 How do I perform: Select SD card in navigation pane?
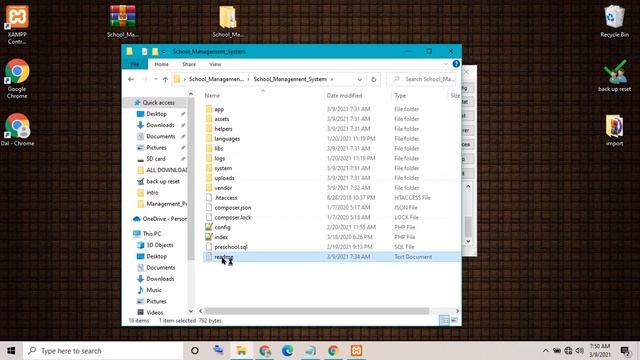[x=156, y=159]
